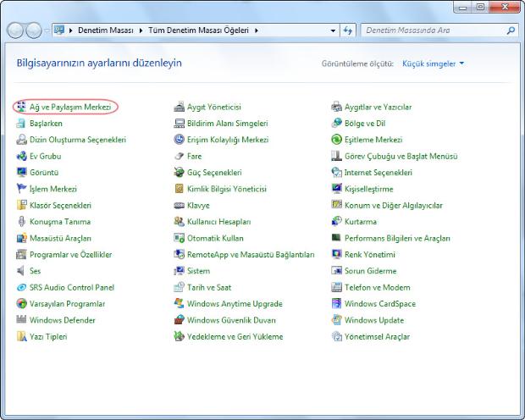Open the Internet Seçenekleri link
The image size is (525, 420).
379,173
